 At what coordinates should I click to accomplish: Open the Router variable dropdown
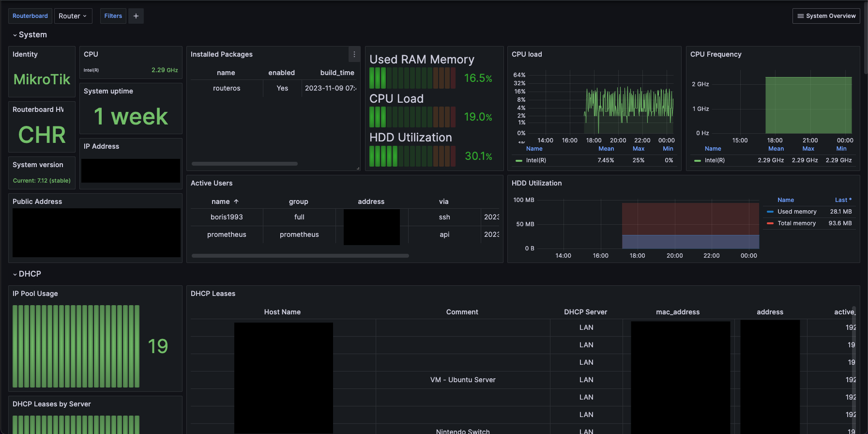pyautogui.click(x=73, y=16)
